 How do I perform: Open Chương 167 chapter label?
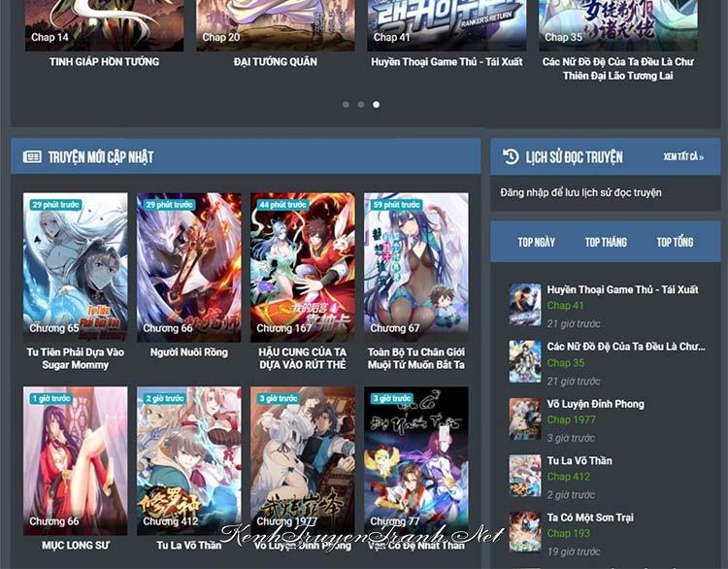point(284,328)
